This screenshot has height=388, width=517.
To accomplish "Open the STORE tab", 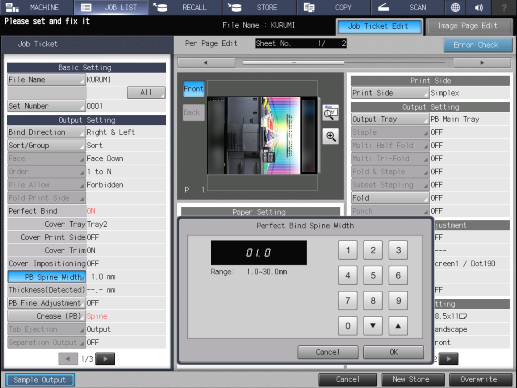I will (x=259, y=7).
